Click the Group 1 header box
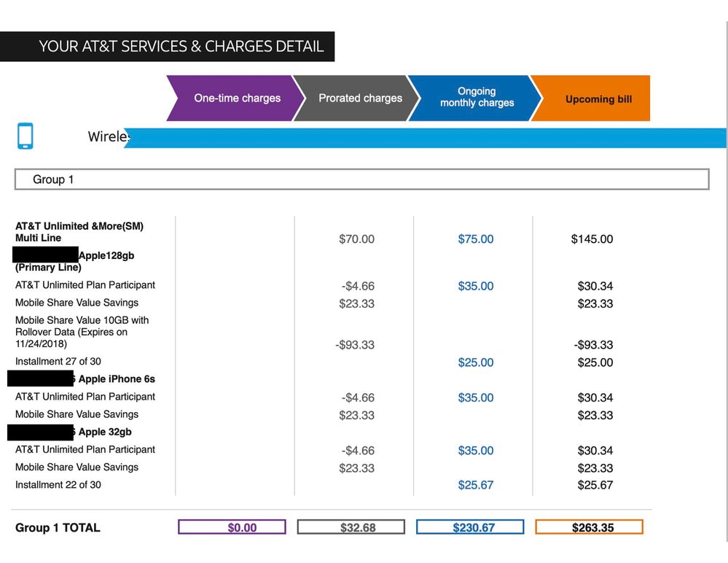Viewport: 728px width, 563px height. tap(361, 179)
